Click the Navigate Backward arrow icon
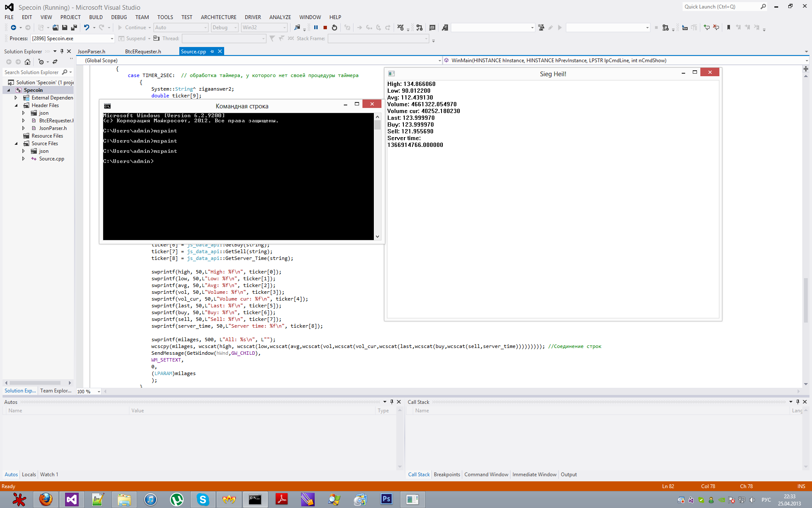The width and height of the screenshot is (812, 508). coord(14,28)
